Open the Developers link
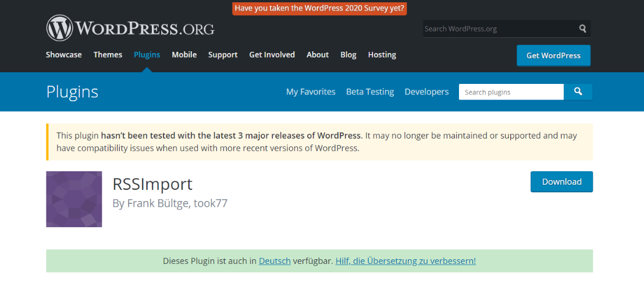 (x=427, y=91)
